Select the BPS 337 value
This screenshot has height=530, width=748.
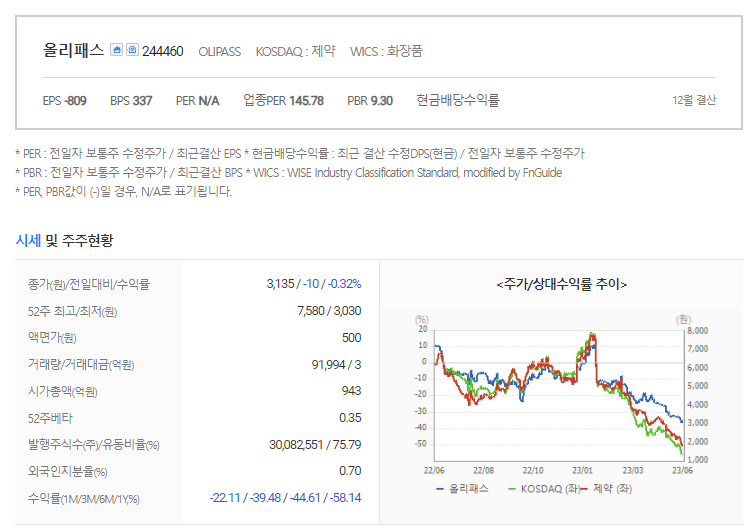[x=131, y=101]
